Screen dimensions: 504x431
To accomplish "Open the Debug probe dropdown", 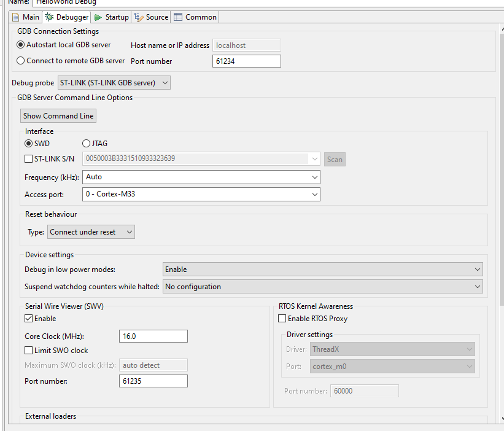I will click(x=114, y=83).
